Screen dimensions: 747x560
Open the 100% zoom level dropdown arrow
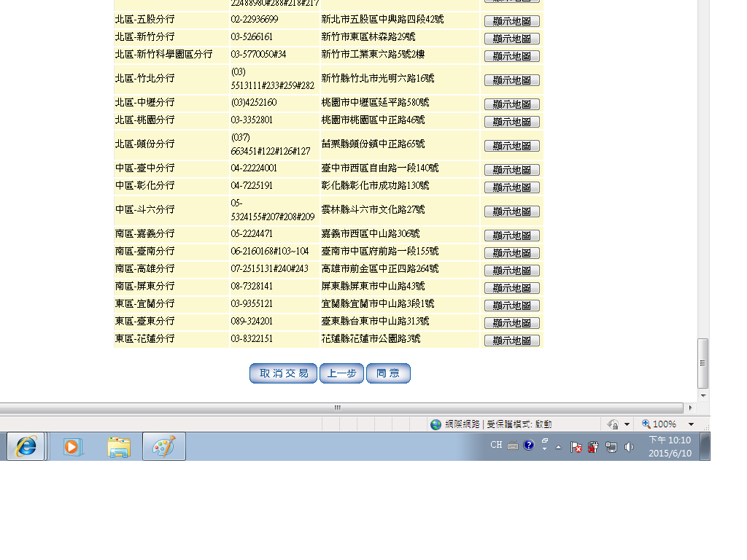(691, 424)
